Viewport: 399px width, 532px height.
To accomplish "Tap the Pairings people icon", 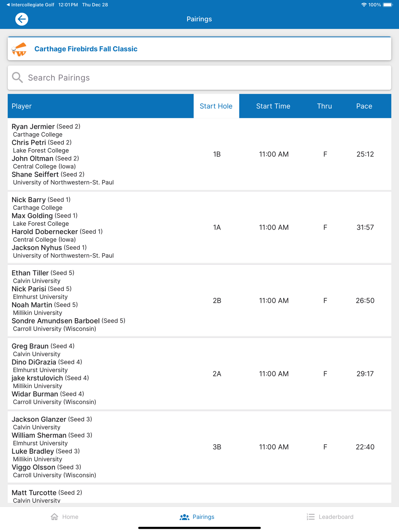I will 184,517.
